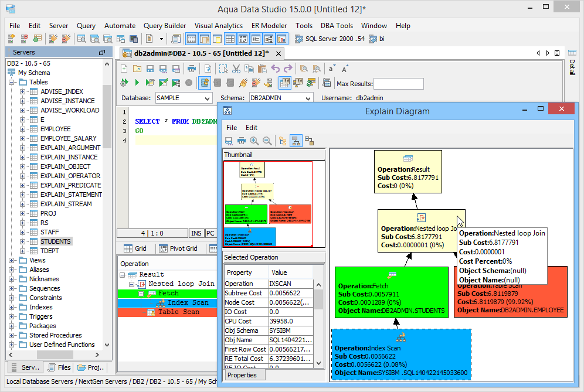The width and height of the screenshot is (584, 392).
Task: Collapse the Tables folder in Servers tree
Action: (12, 82)
